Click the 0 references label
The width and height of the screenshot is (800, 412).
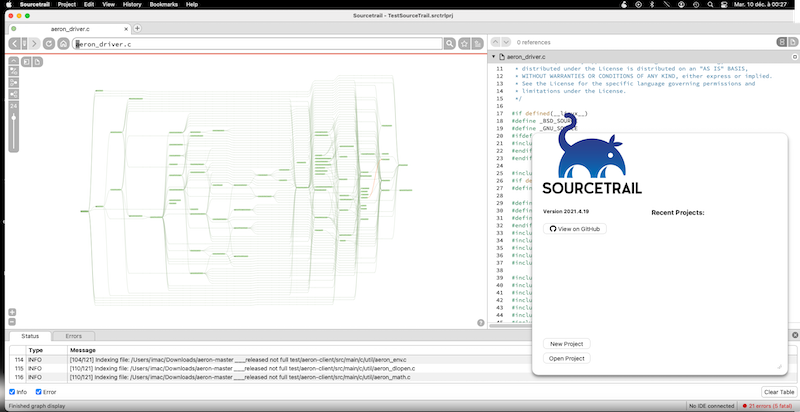tap(533, 42)
